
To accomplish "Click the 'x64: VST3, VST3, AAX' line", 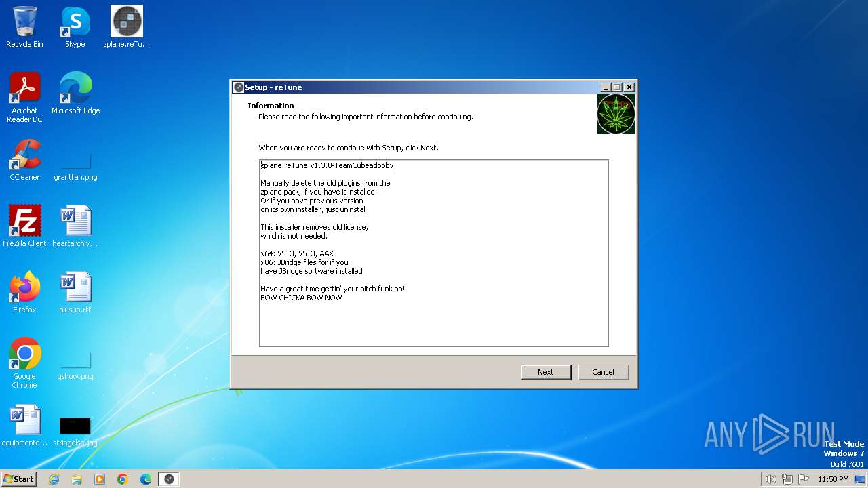I will [297, 253].
